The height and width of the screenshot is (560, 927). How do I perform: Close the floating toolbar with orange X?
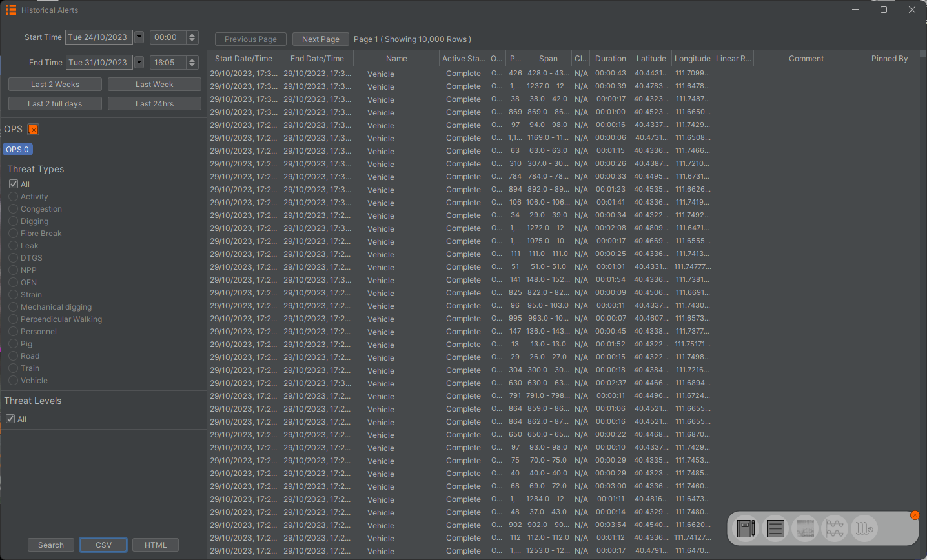[915, 515]
